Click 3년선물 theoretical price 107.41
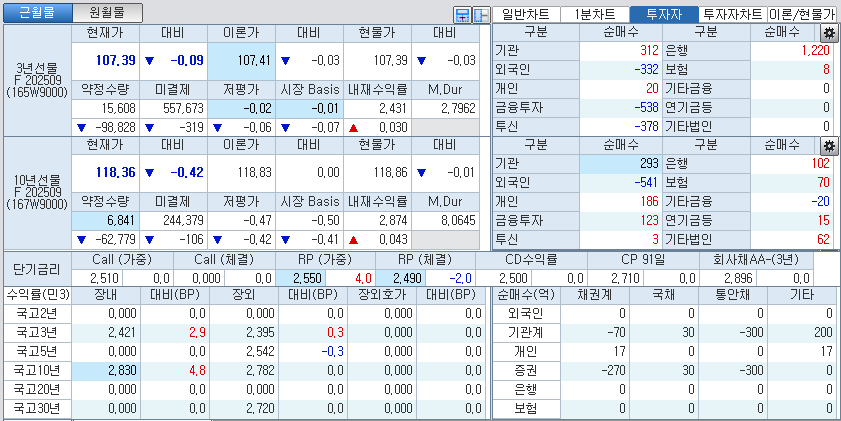841x421 pixels. (x=255, y=61)
